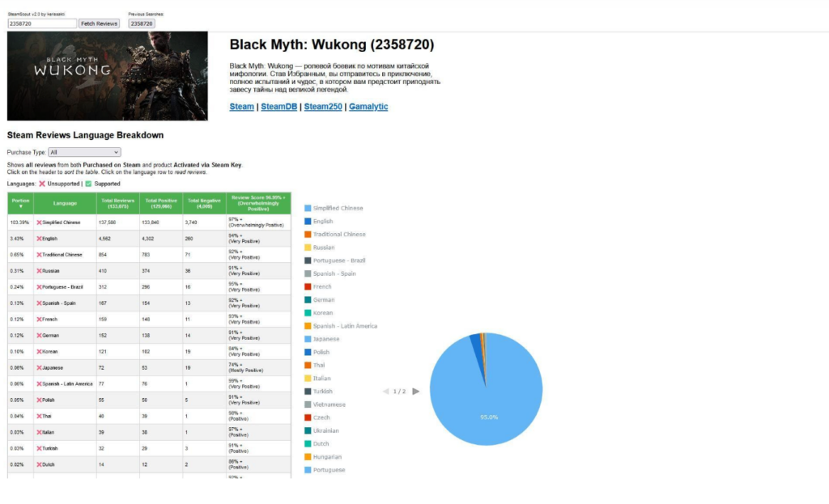Viewport: 829px width, 504px height.
Task: Toggle Vietnamese chart legend entry
Action: coord(325,404)
